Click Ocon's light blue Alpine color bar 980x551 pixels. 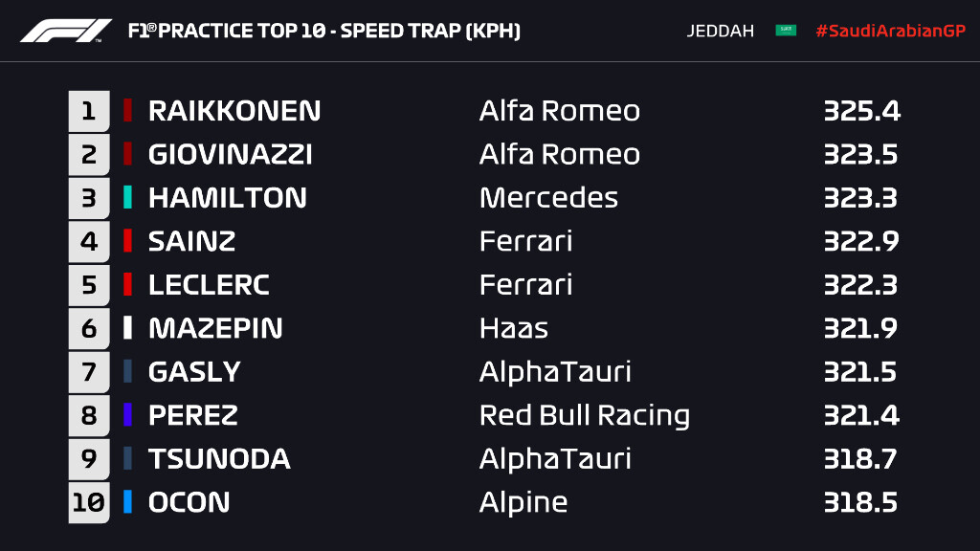click(x=127, y=502)
